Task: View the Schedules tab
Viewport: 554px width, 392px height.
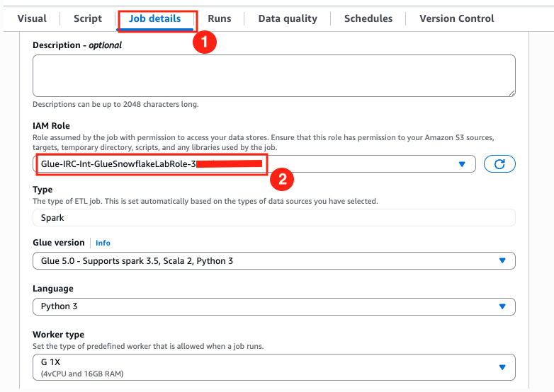Action: click(368, 18)
